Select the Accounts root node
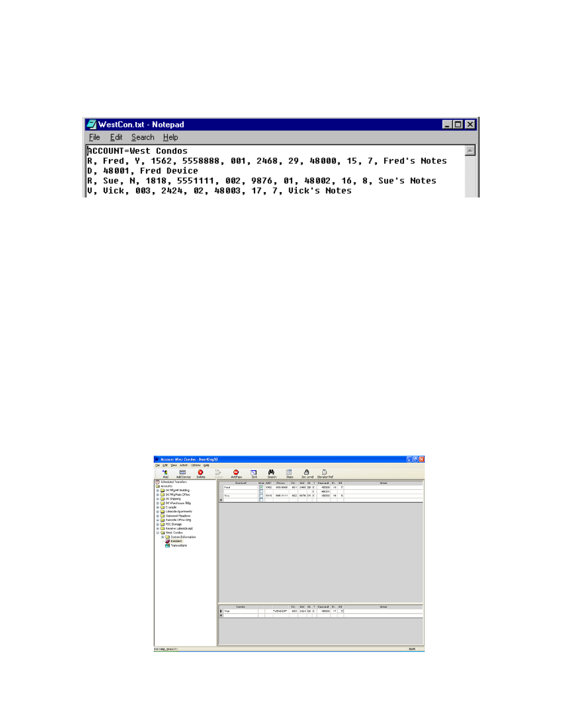The height and width of the screenshot is (728, 562). point(167,486)
